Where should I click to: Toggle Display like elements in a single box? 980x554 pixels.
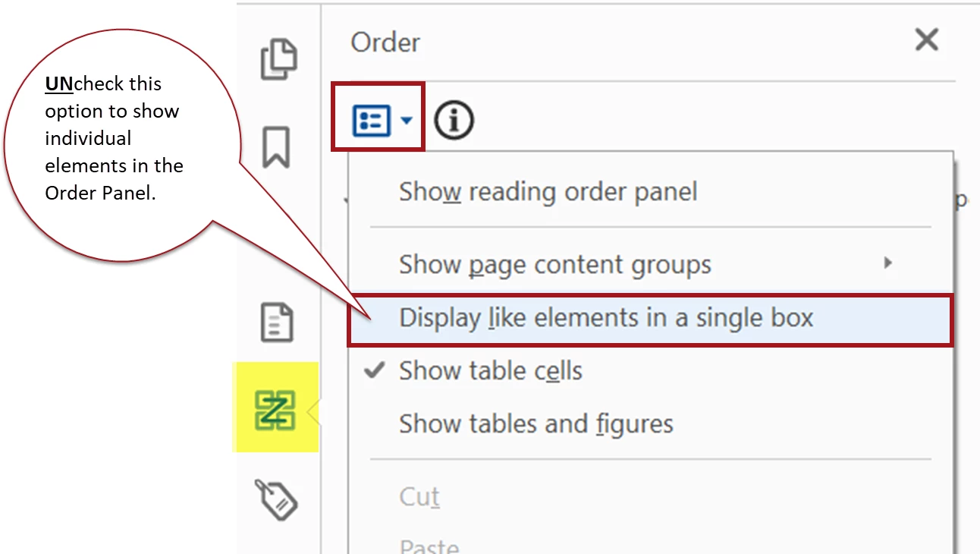click(650, 318)
